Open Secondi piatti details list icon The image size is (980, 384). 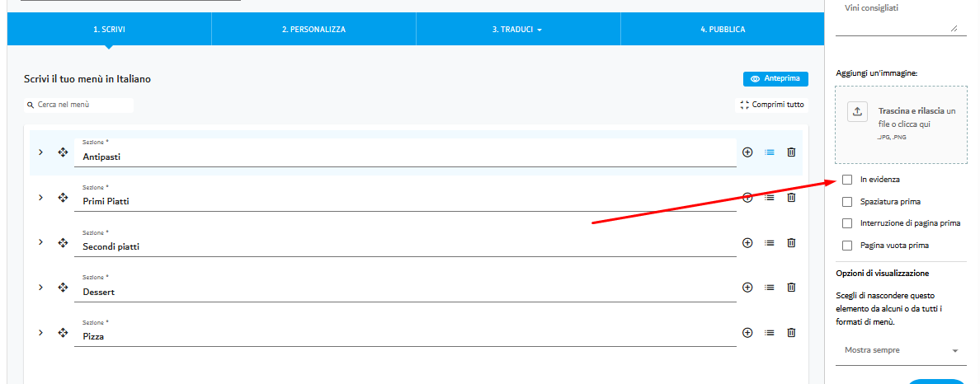point(770,242)
